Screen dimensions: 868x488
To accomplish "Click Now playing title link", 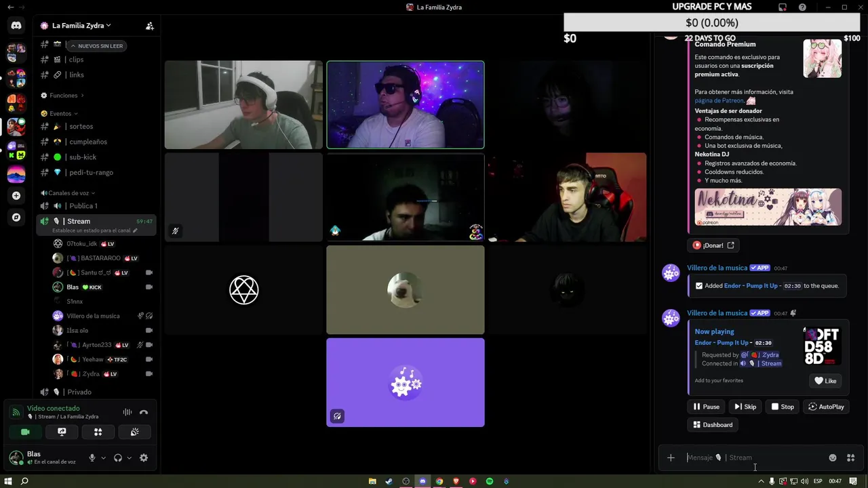I will [714, 331].
